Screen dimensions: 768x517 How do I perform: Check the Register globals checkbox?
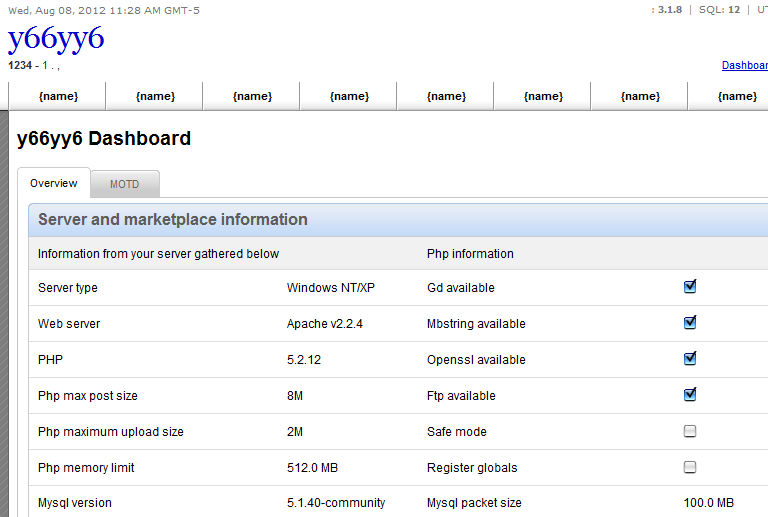point(690,467)
